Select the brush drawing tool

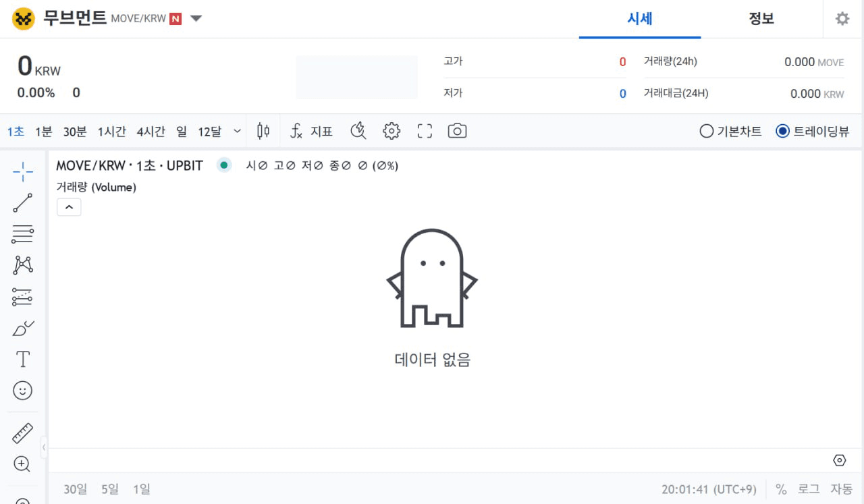tap(23, 329)
